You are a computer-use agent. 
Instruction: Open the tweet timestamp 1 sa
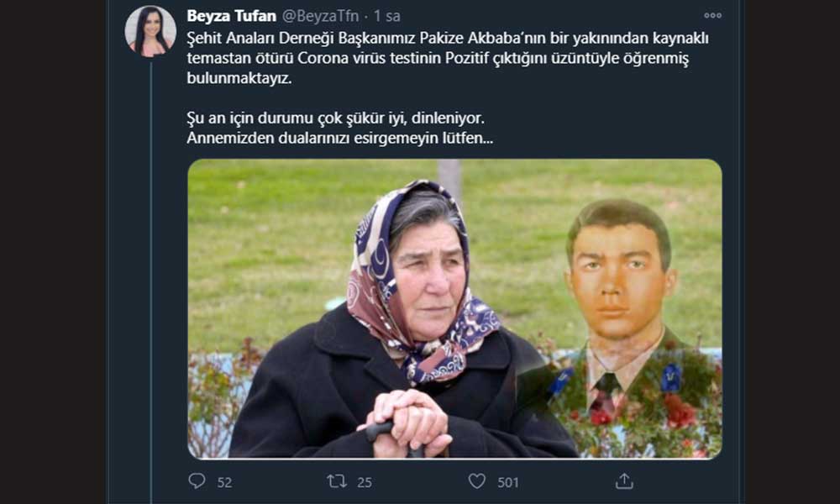[x=386, y=16]
